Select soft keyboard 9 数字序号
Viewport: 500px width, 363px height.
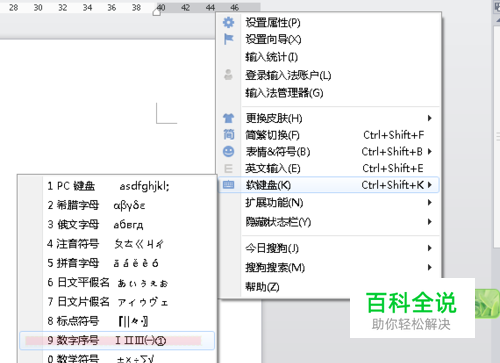point(117,340)
